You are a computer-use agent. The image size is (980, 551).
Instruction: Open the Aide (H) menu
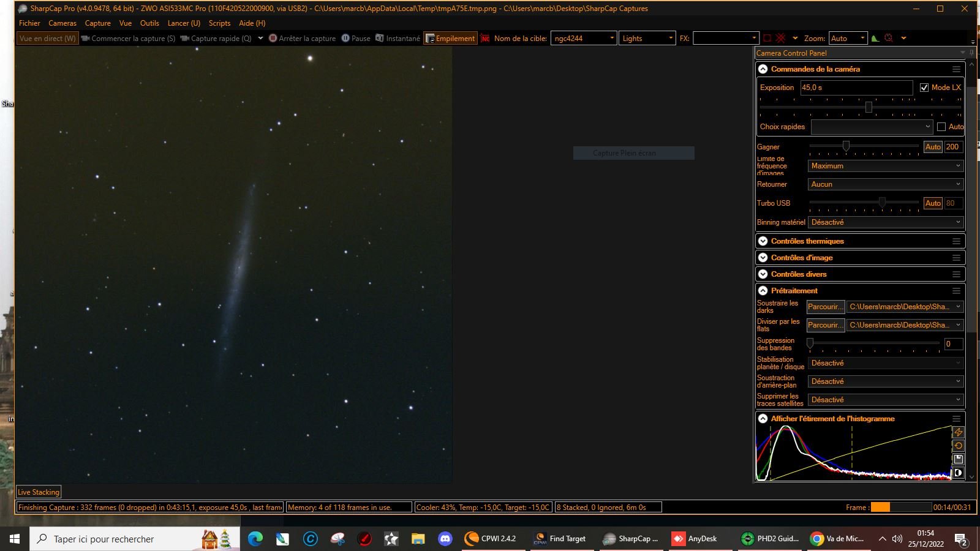click(252, 23)
